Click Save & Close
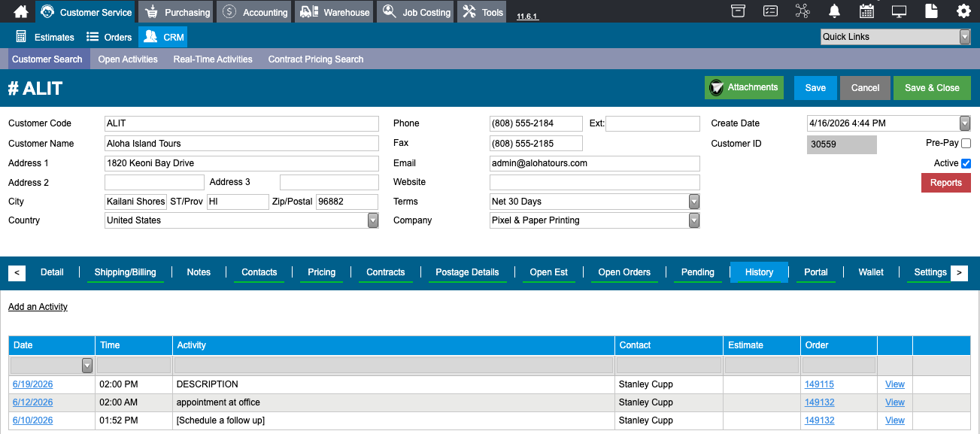980x434 pixels. [932, 88]
